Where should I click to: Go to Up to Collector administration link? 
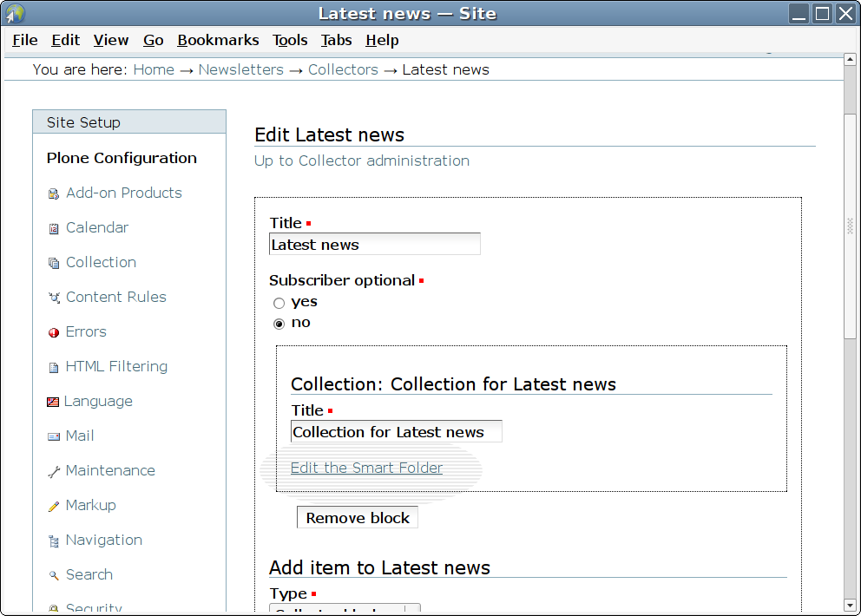point(361,161)
